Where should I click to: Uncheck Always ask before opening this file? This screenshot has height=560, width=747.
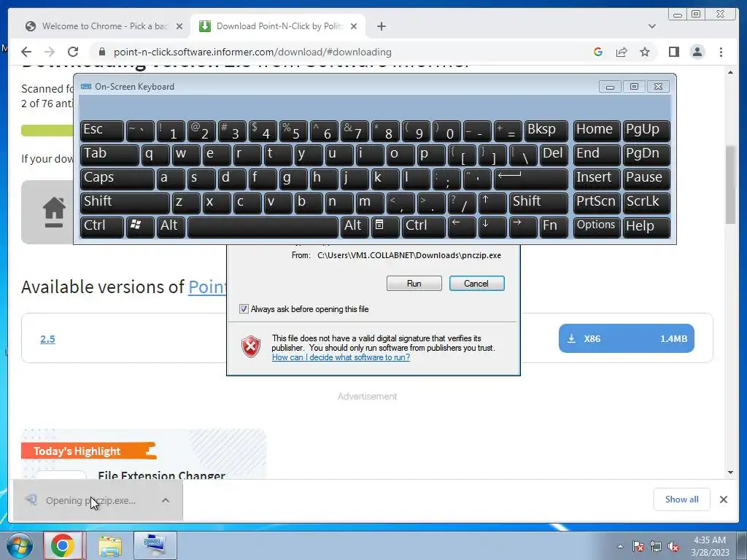(x=244, y=309)
